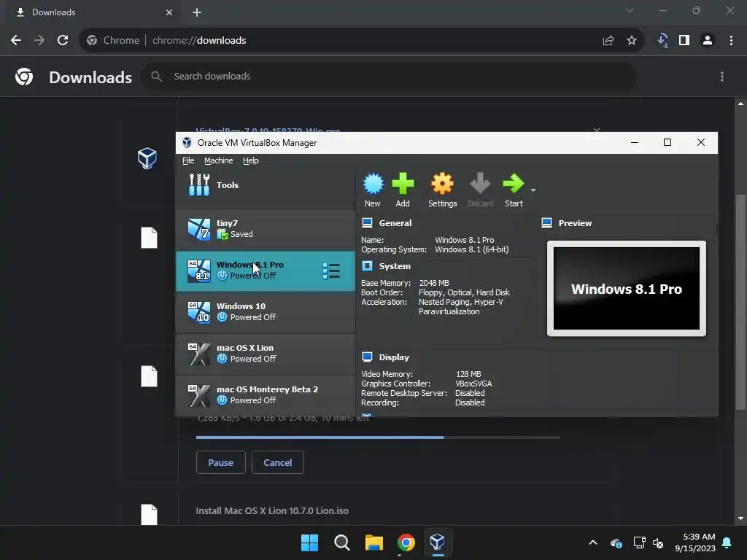
Task: Click the VirtualBox installer download icon
Action: (147, 158)
